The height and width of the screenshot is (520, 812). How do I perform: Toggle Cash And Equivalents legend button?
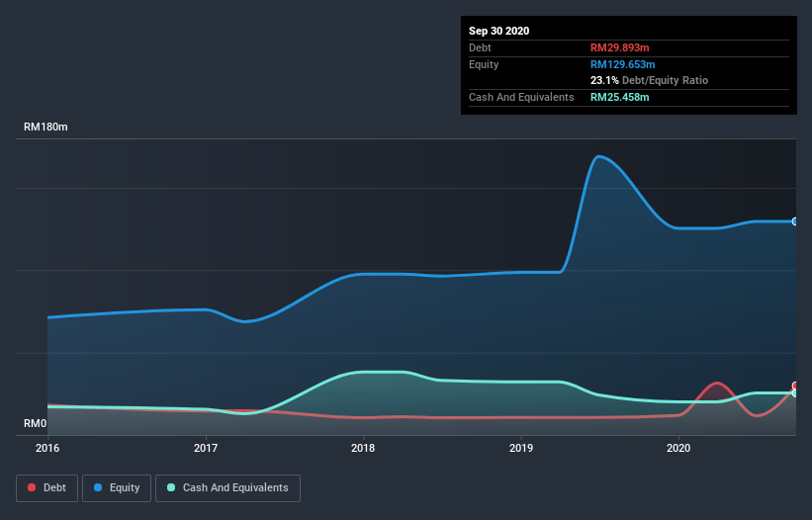point(227,488)
